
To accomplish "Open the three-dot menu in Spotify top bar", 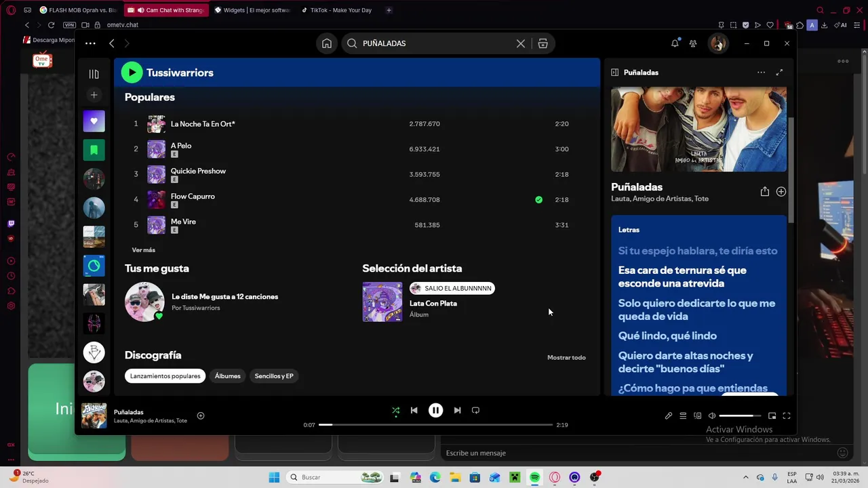I will point(90,43).
